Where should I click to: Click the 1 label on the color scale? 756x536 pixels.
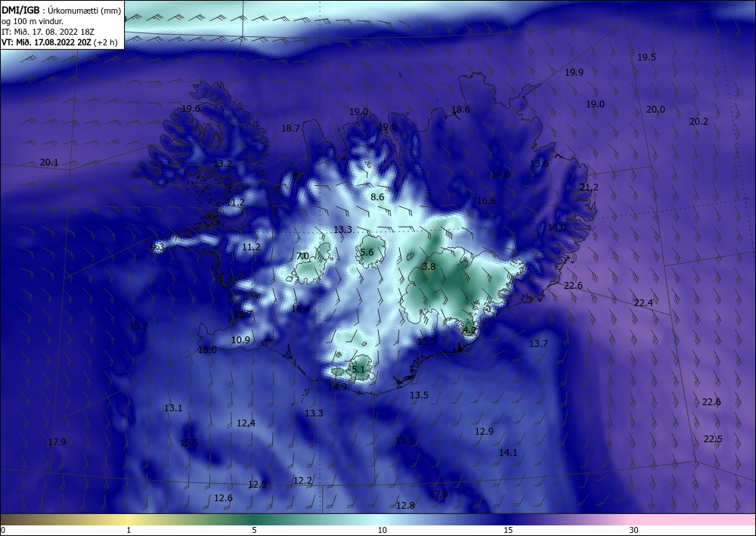pyautogui.click(x=129, y=530)
